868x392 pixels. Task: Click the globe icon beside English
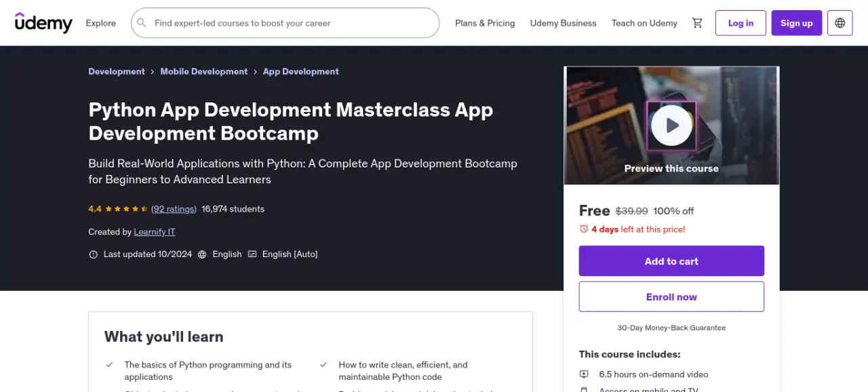[x=202, y=254]
